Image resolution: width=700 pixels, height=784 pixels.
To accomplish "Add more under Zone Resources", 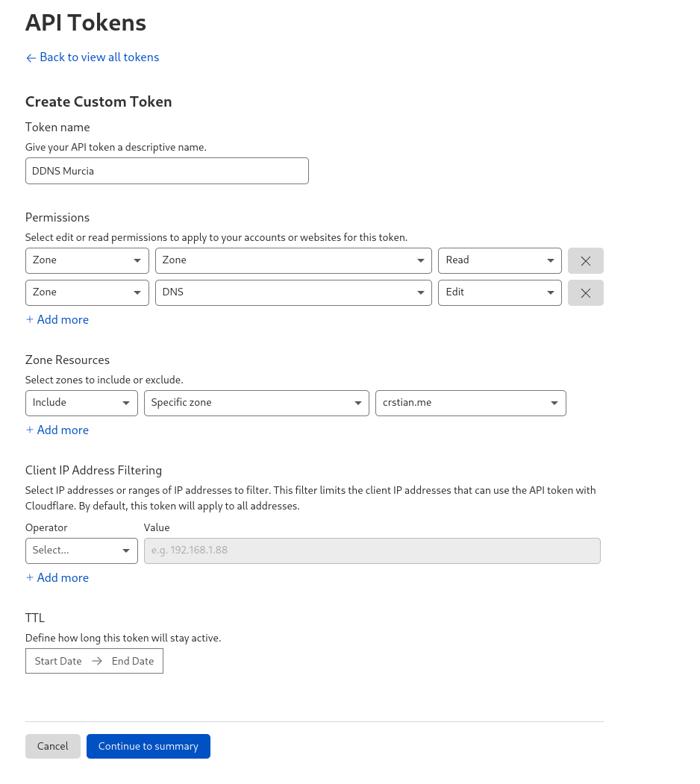I will 57,430.
